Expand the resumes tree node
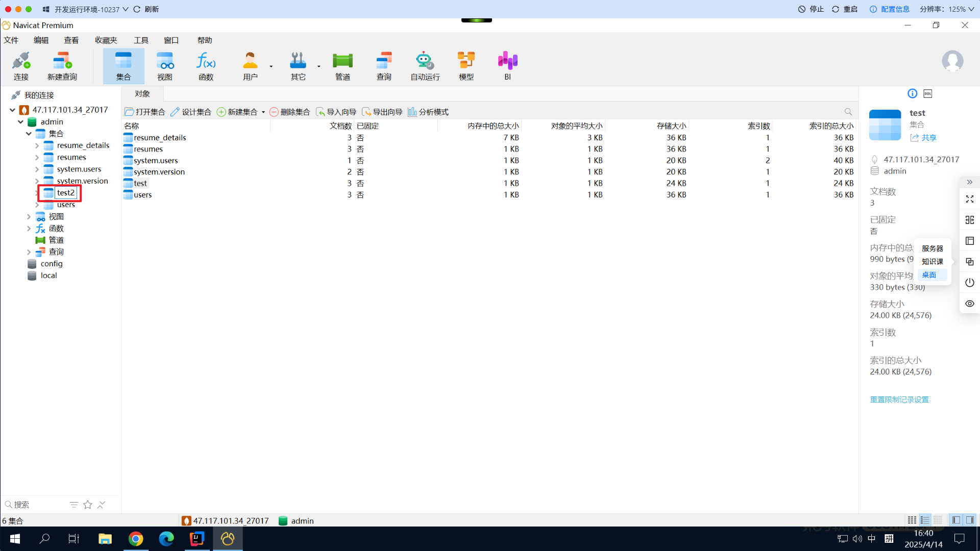The width and height of the screenshot is (980, 551). (37, 157)
